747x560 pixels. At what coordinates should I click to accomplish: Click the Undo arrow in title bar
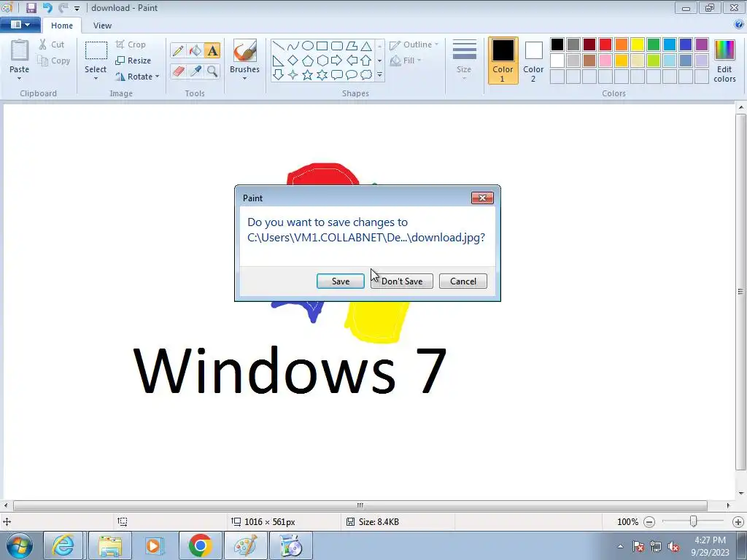[x=47, y=7]
